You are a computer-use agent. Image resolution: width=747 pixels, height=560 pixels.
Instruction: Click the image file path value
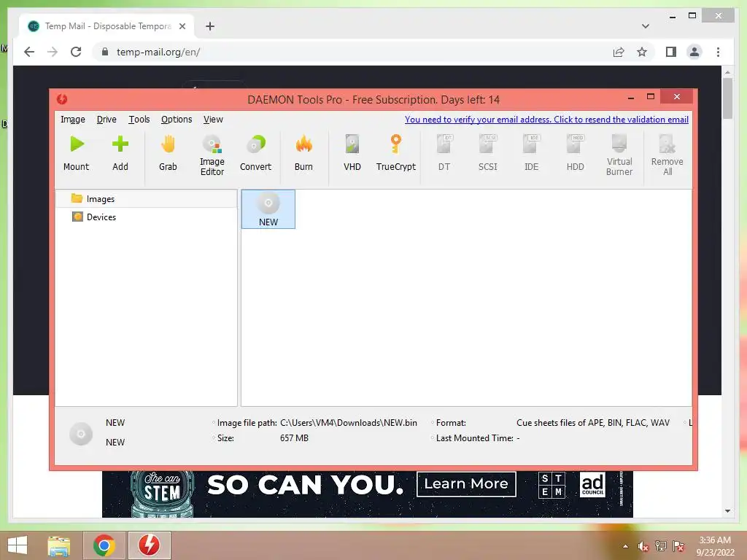(348, 423)
